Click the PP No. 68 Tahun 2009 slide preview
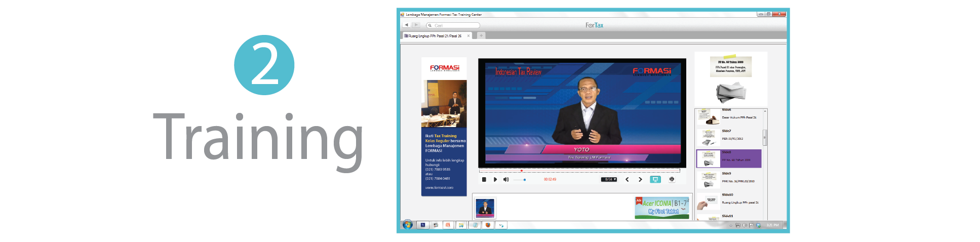 click(731, 79)
